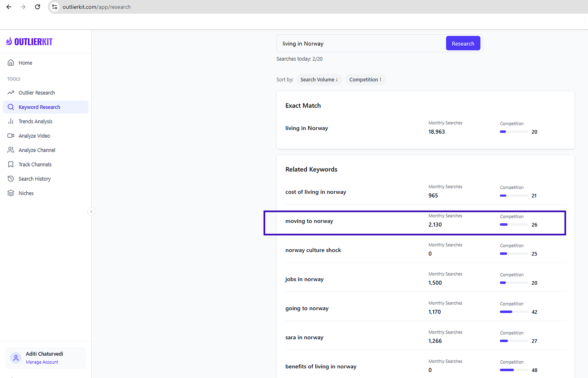Click the 965 monthly searches value
The height and width of the screenshot is (378, 588).
(x=433, y=195)
